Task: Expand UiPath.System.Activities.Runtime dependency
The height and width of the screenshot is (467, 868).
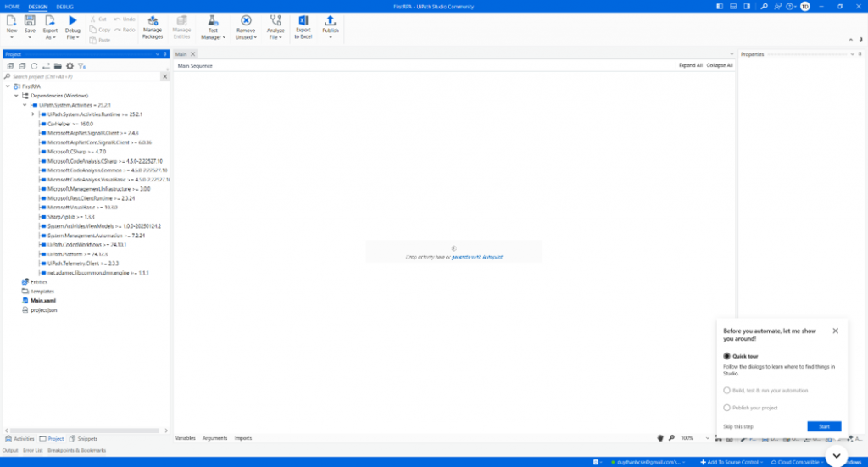Action: (33, 114)
